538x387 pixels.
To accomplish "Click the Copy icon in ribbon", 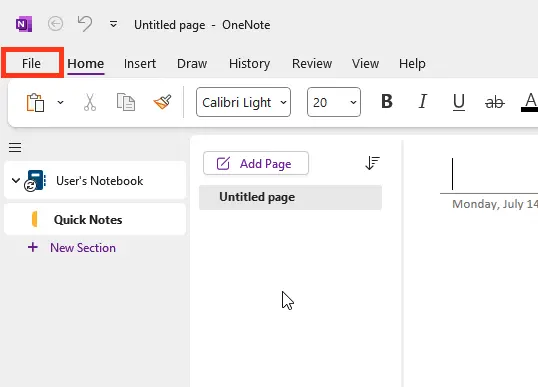I will click(x=126, y=102).
